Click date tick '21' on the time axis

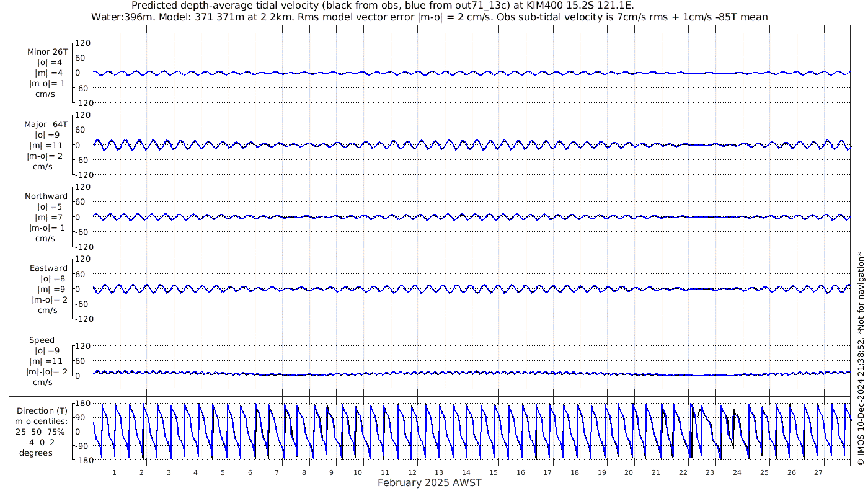point(656,472)
